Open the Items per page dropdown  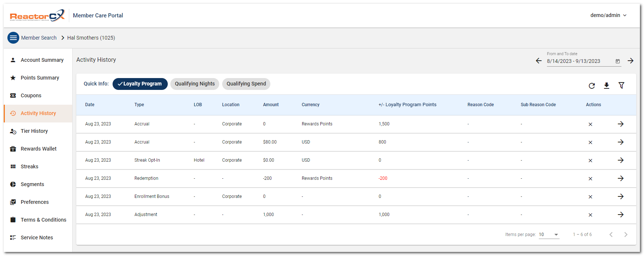[549, 235]
